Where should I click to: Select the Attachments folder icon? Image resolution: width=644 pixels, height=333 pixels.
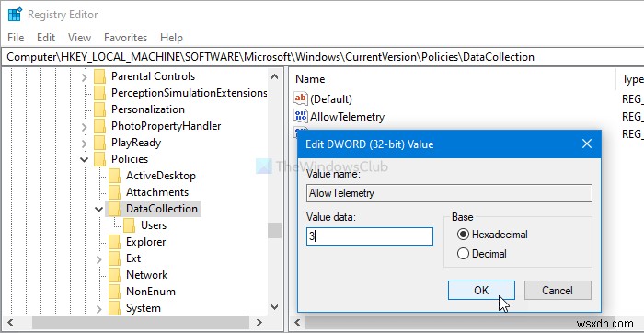pyautogui.click(x=115, y=192)
